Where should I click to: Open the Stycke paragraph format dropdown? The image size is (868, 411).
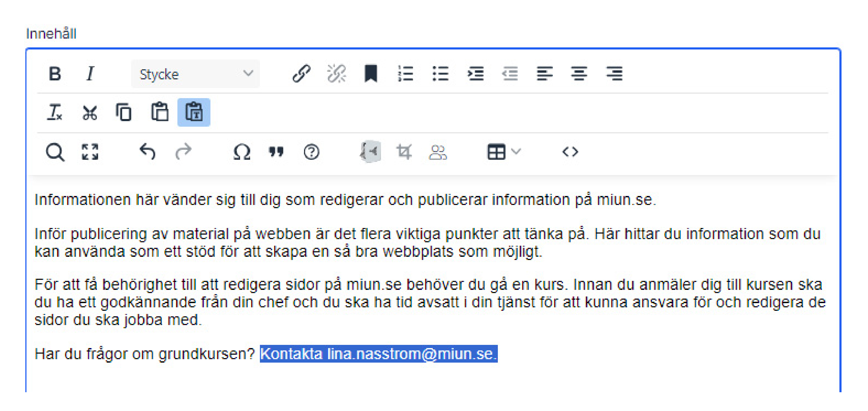pyautogui.click(x=195, y=74)
